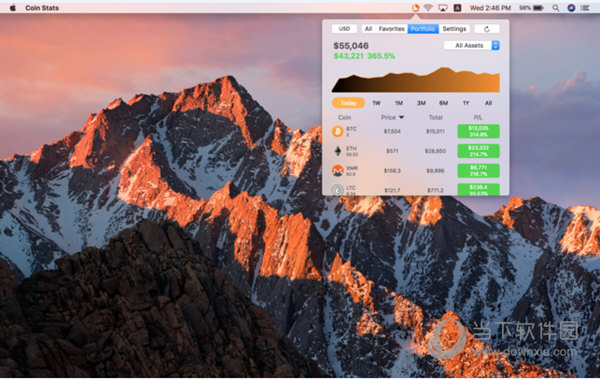
Task: Open Notification Center
Action: tap(585, 8)
